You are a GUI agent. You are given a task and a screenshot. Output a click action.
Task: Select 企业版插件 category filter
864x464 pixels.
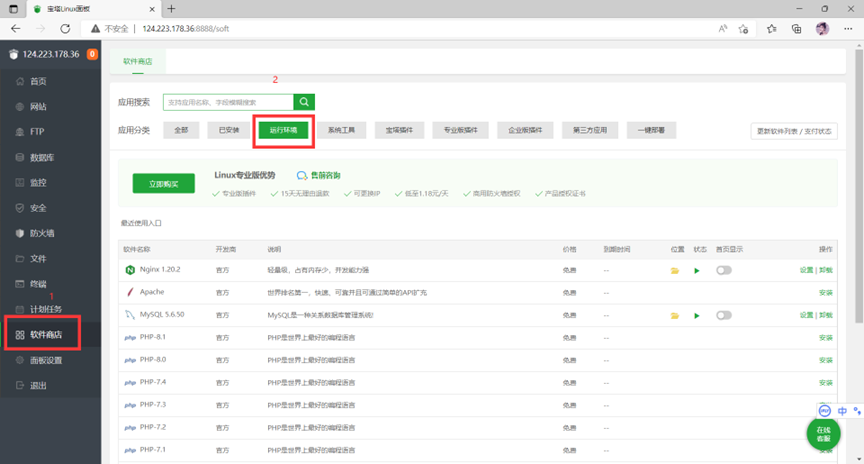click(525, 130)
